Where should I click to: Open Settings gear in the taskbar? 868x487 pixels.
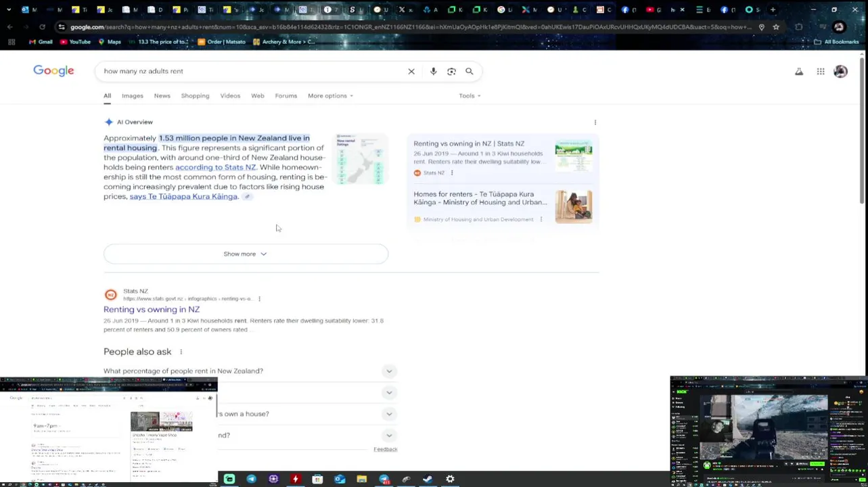[450, 479]
